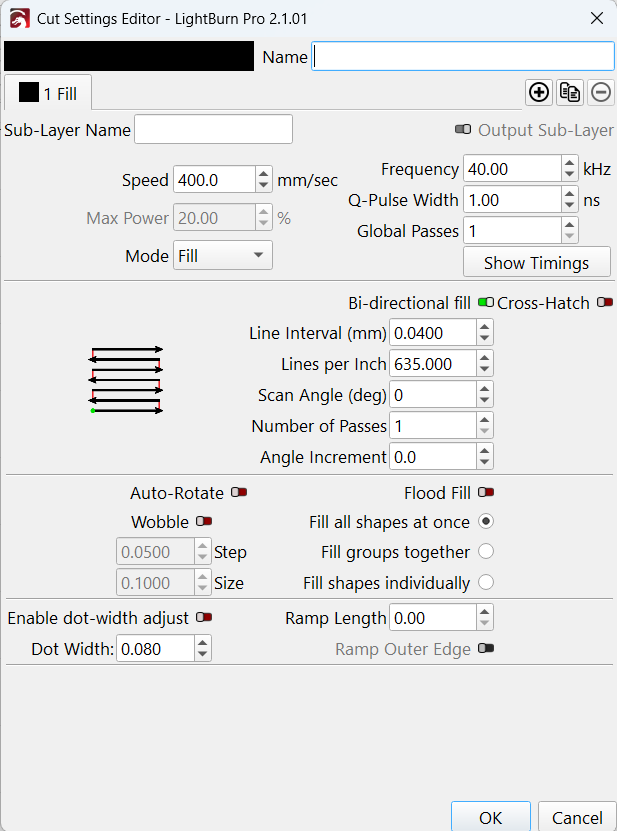Select Fill all shapes at once option

486,521
